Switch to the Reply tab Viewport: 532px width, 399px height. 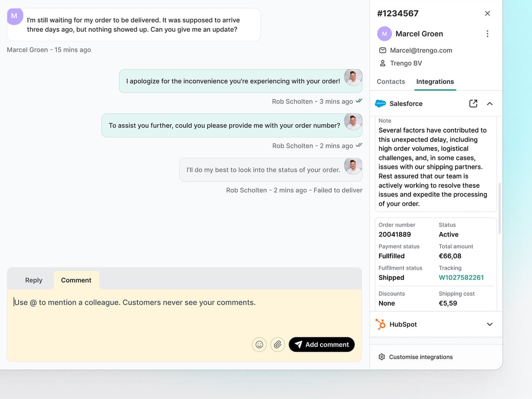coord(34,280)
